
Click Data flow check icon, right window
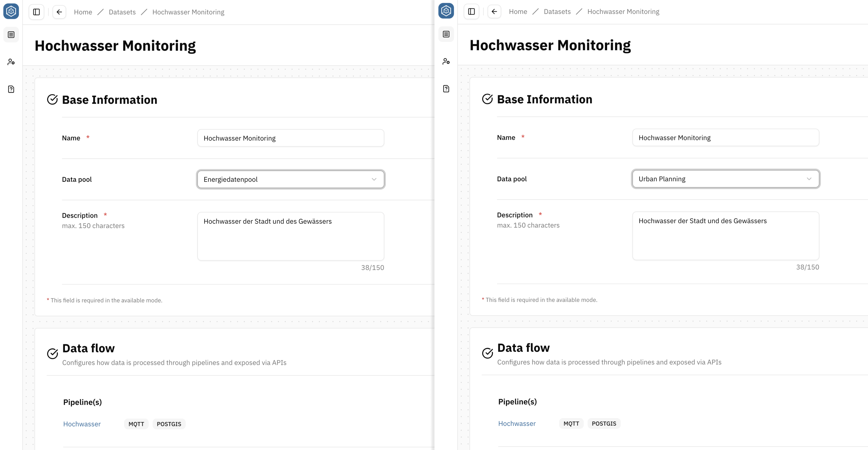pyautogui.click(x=487, y=353)
